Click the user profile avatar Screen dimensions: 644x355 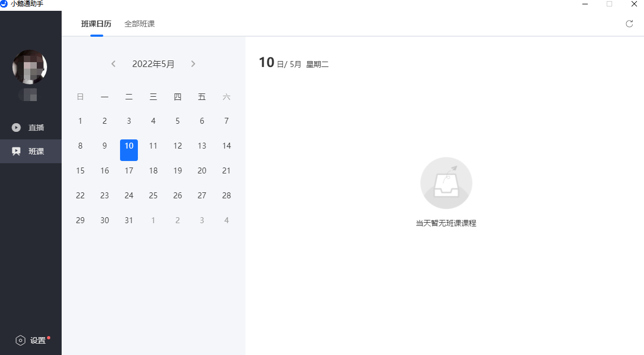pyautogui.click(x=30, y=67)
